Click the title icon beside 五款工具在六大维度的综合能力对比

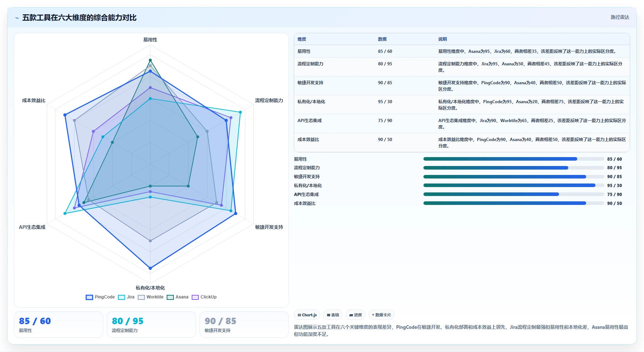(x=17, y=18)
